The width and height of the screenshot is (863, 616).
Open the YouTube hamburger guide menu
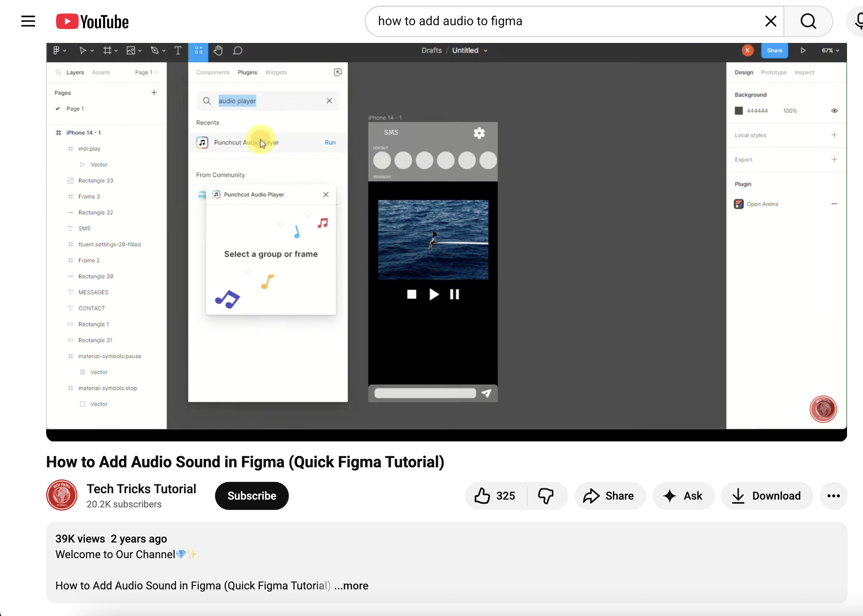(x=28, y=21)
